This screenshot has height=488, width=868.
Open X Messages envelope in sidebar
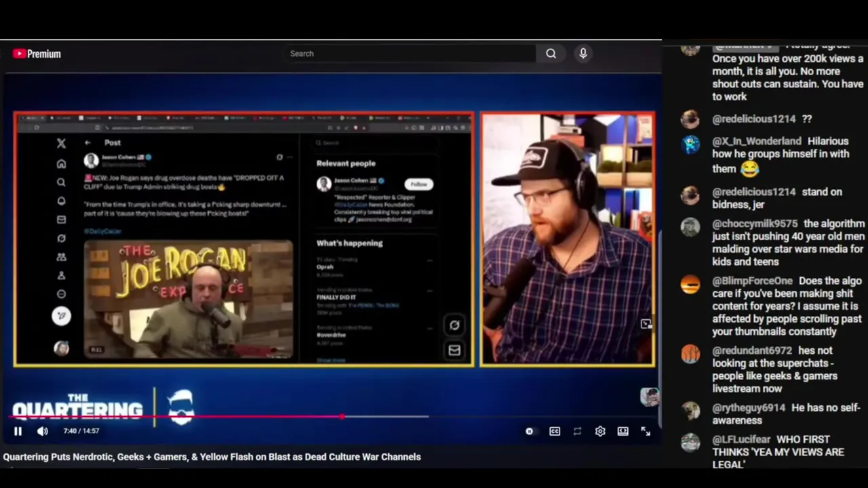point(61,220)
